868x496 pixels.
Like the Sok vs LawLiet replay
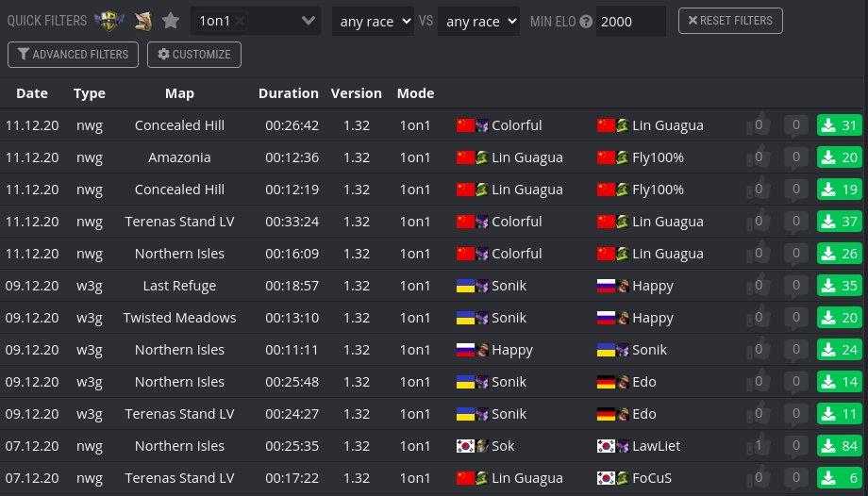[x=759, y=446]
